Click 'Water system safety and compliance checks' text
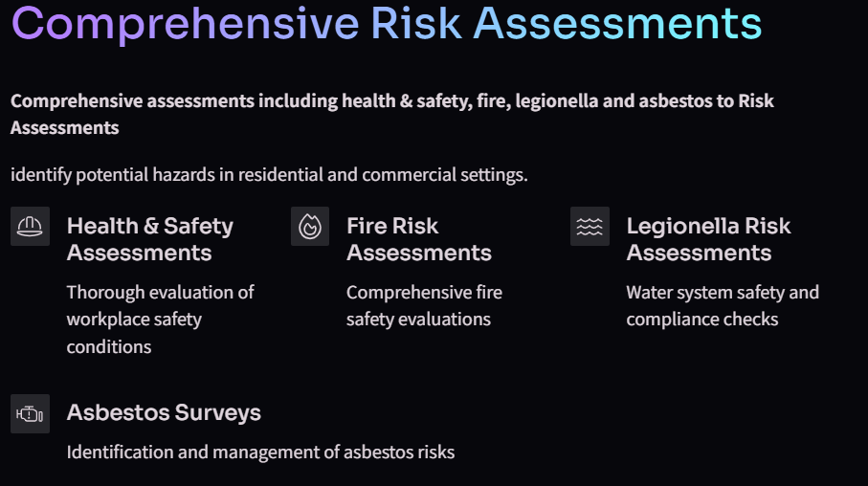This screenshot has height=486, width=868. point(723,305)
